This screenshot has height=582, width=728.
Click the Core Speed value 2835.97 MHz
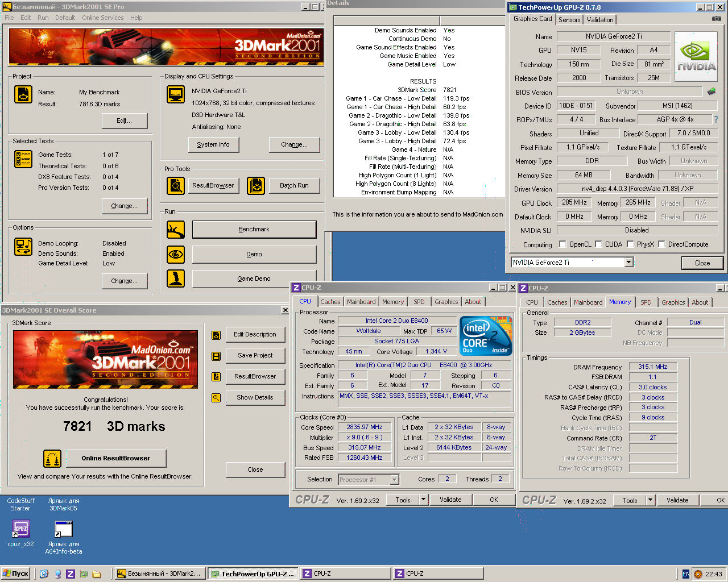coord(365,427)
